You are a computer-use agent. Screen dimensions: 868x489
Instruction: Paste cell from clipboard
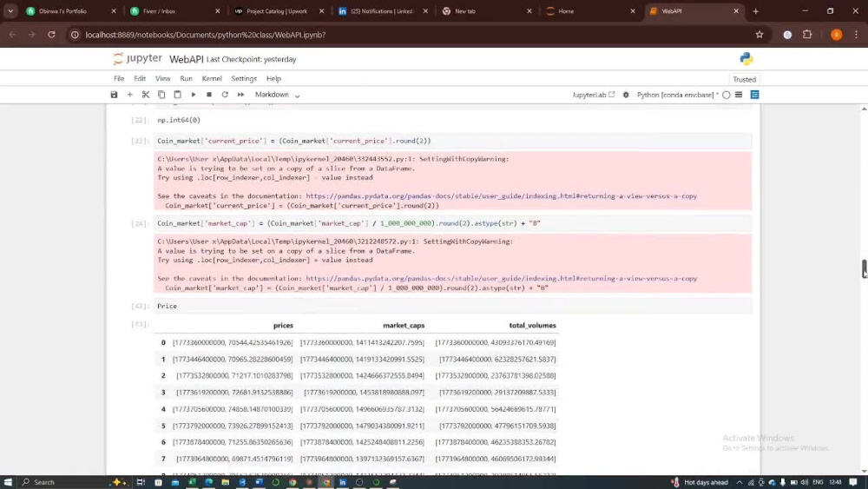point(177,95)
